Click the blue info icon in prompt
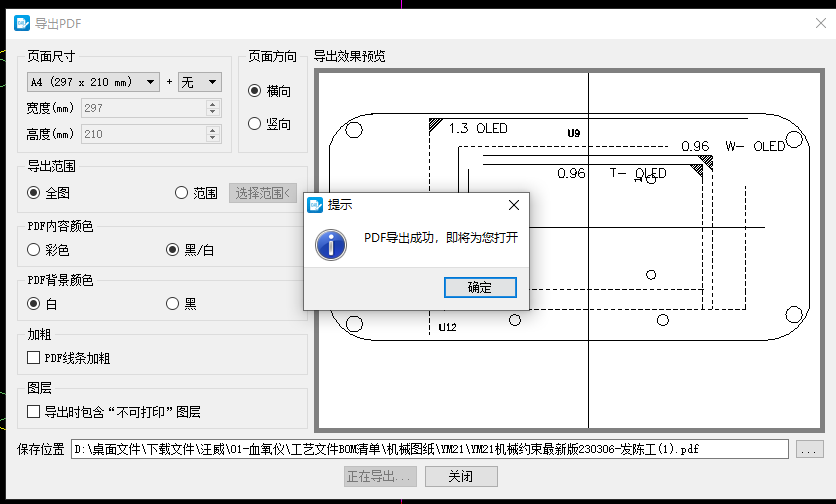Screen dimensions: 836x504 331,245
